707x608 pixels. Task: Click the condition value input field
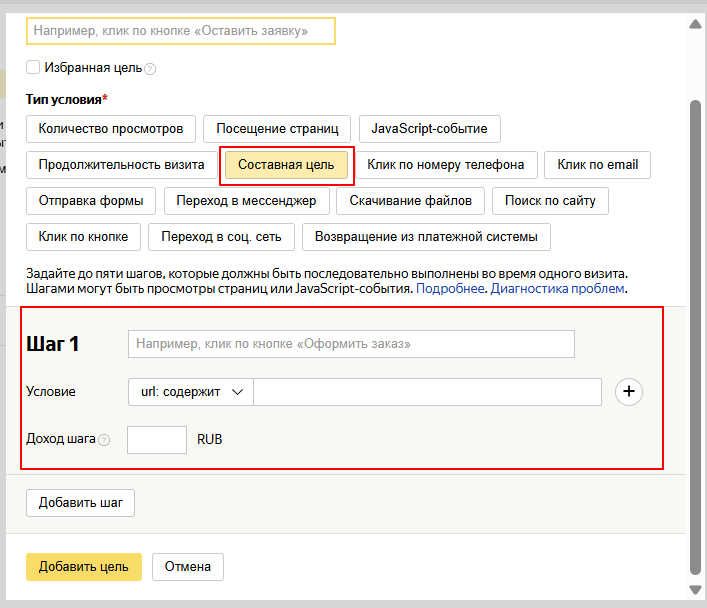[427, 392]
